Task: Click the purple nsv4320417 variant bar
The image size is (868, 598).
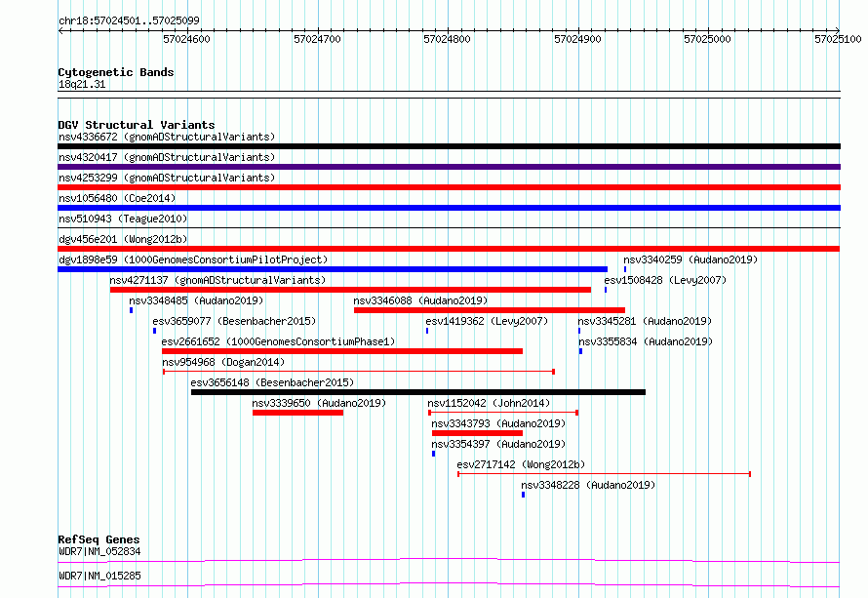Action: (449, 167)
